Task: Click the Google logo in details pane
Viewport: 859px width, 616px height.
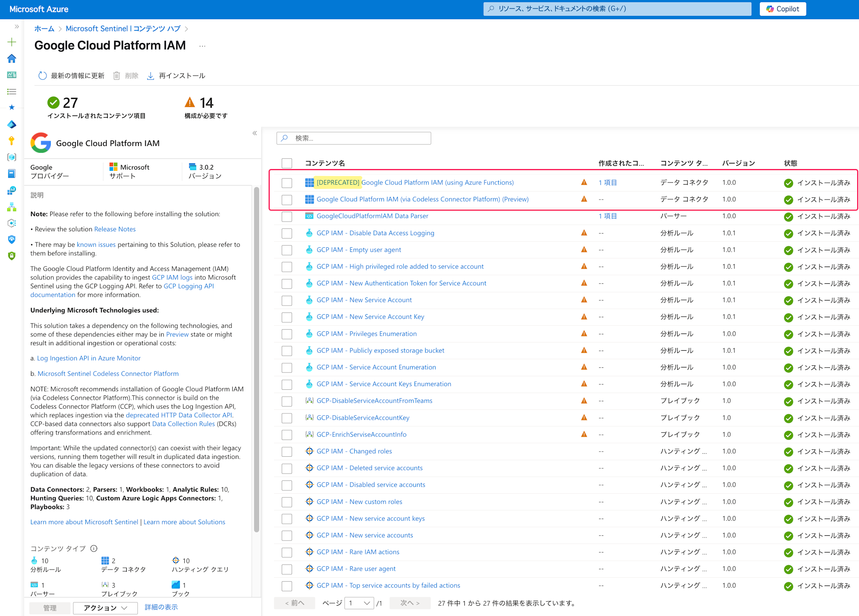Action: pyautogui.click(x=41, y=143)
